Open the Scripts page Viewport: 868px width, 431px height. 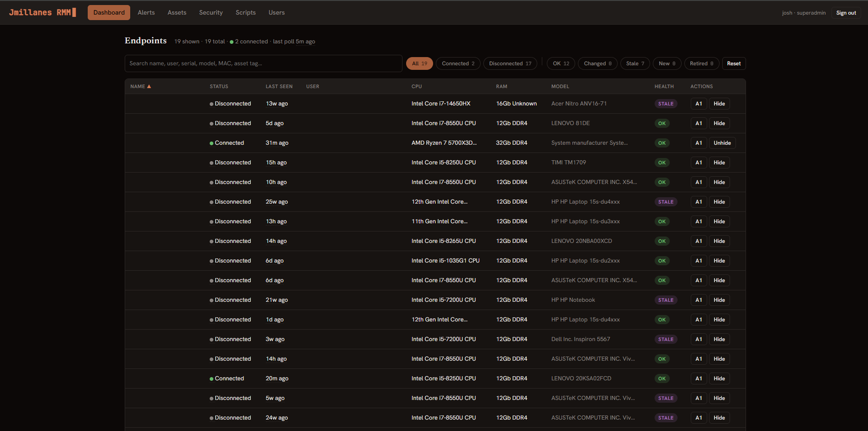click(245, 12)
